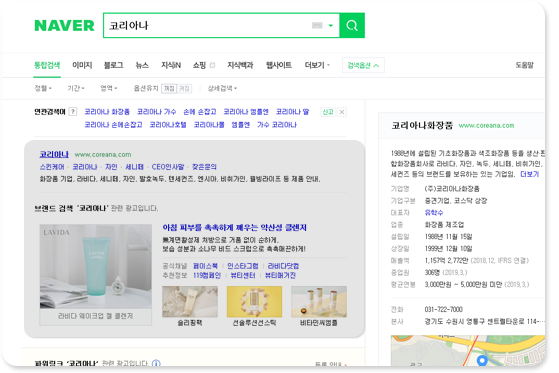Open the 코리아나 site title link
The image size is (559, 373).
(x=54, y=154)
